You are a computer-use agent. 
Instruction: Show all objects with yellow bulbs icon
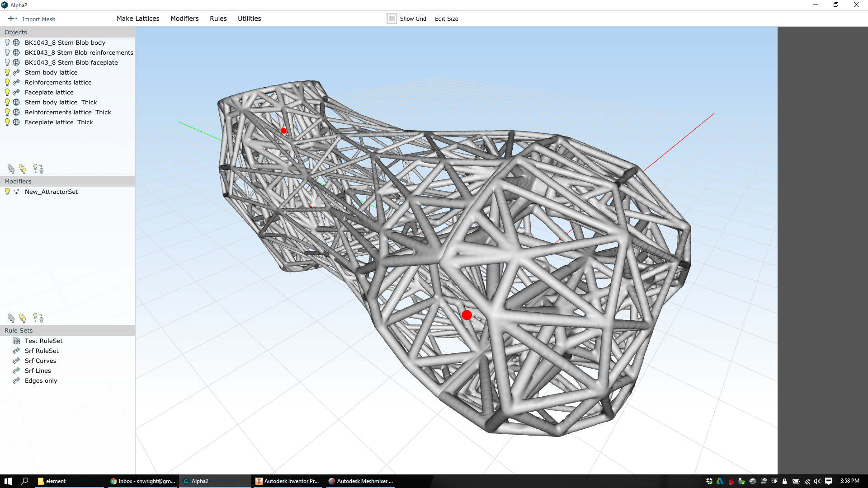23,169
